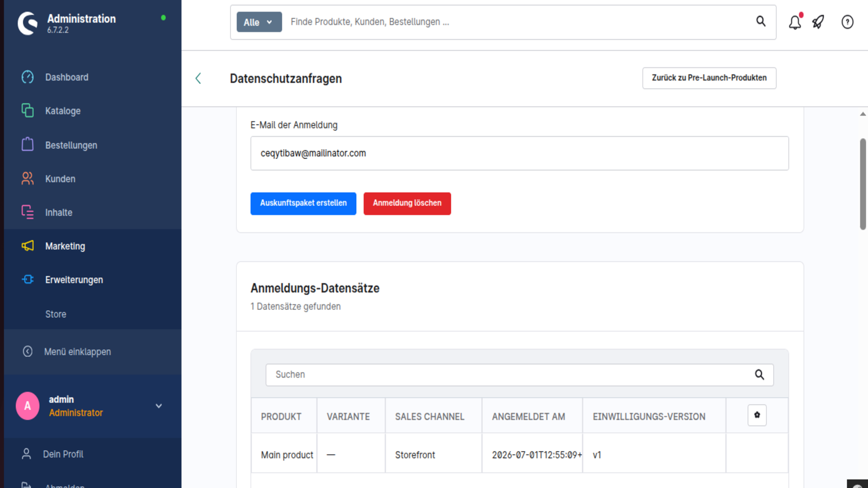Open notifications bell icon
868x488 pixels.
[795, 22]
